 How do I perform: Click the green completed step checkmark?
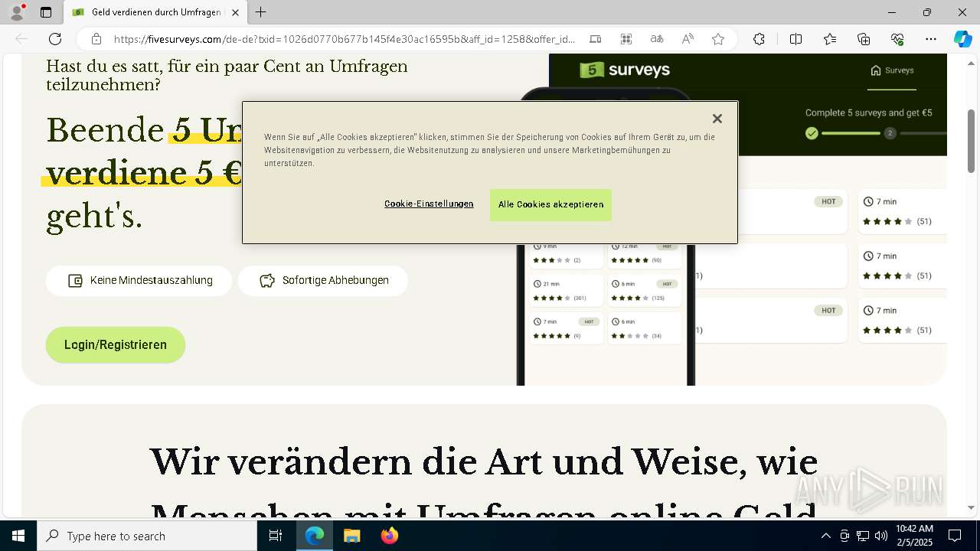click(x=812, y=133)
